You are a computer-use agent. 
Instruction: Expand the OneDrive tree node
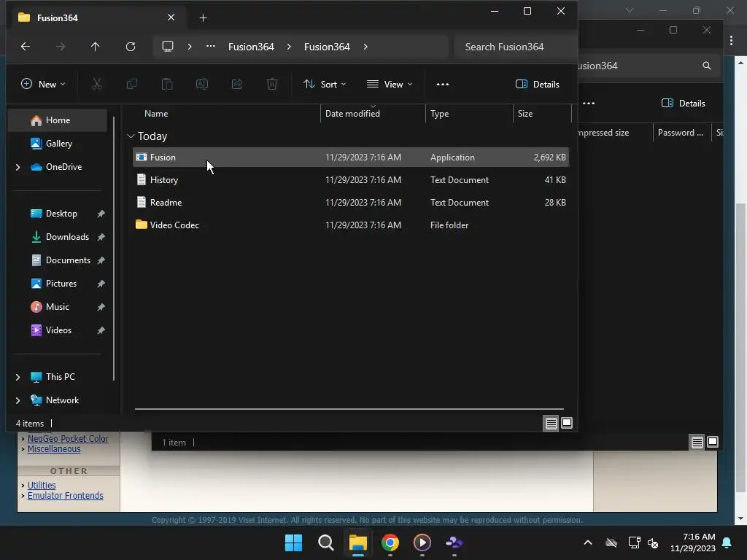(18, 167)
